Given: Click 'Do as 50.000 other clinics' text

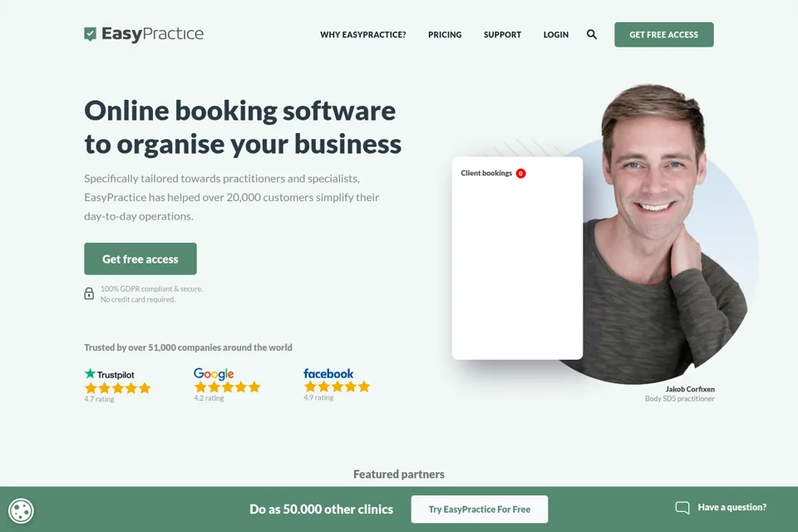Looking at the screenshot, I should 321,509.
